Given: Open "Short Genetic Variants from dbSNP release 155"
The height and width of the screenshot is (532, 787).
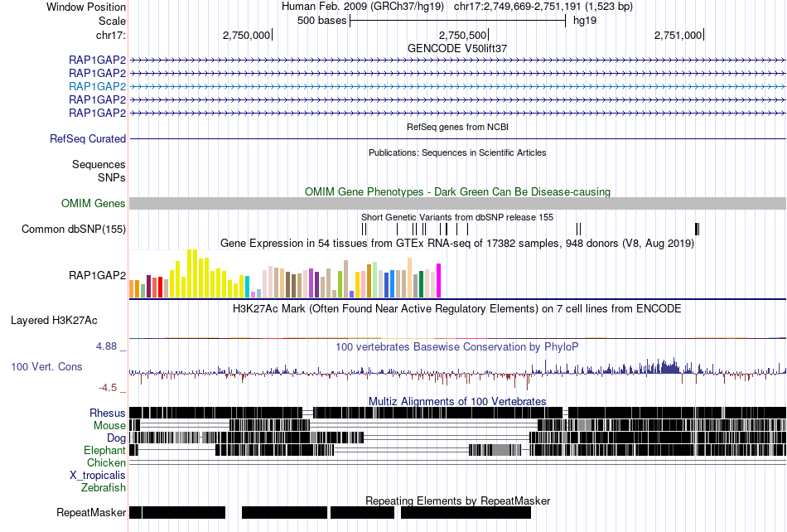Looking at the screenshot, I should 457,217.
